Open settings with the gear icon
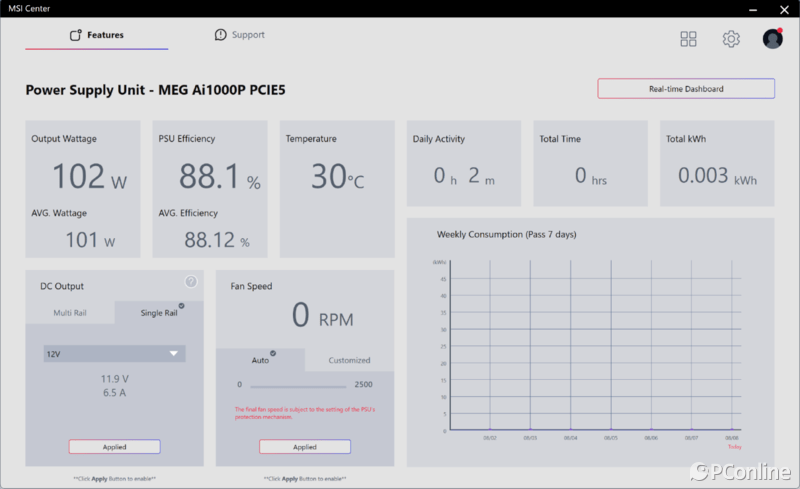800x489 pixels. 731,39
